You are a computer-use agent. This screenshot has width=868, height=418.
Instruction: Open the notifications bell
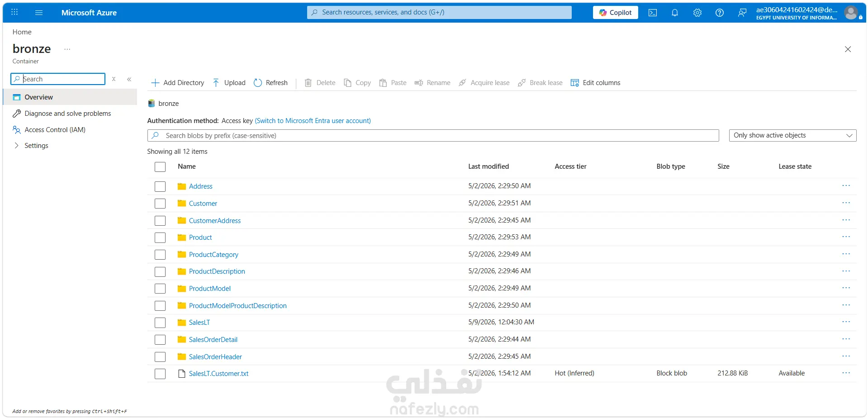click(674, 13)
